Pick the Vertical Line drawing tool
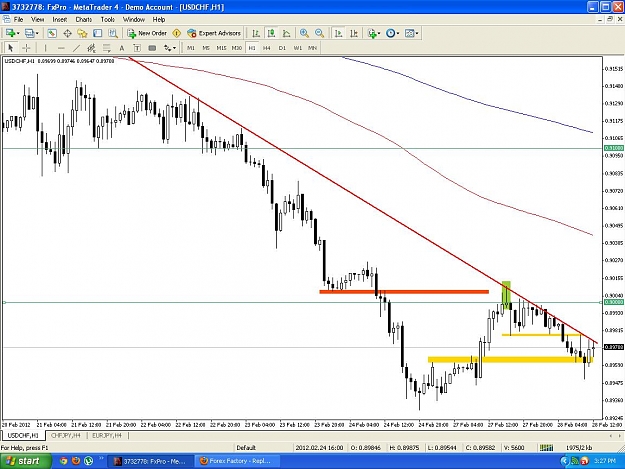 [x=45, y=48]
